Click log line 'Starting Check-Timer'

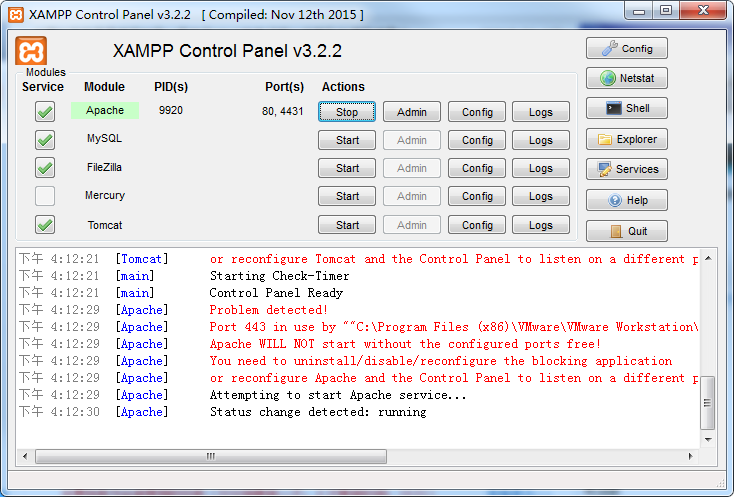tap(279, 276)
